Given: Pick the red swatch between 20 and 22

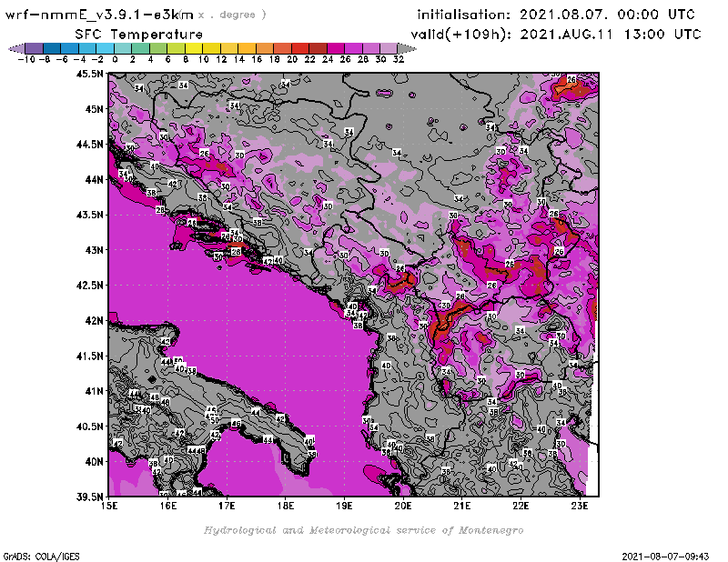Looking at the screenshot, I should pos(300,48).
